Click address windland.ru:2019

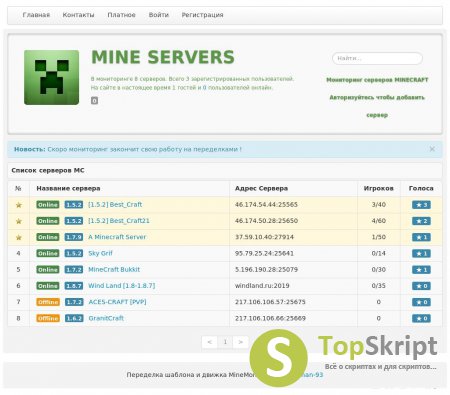point(262,286)
